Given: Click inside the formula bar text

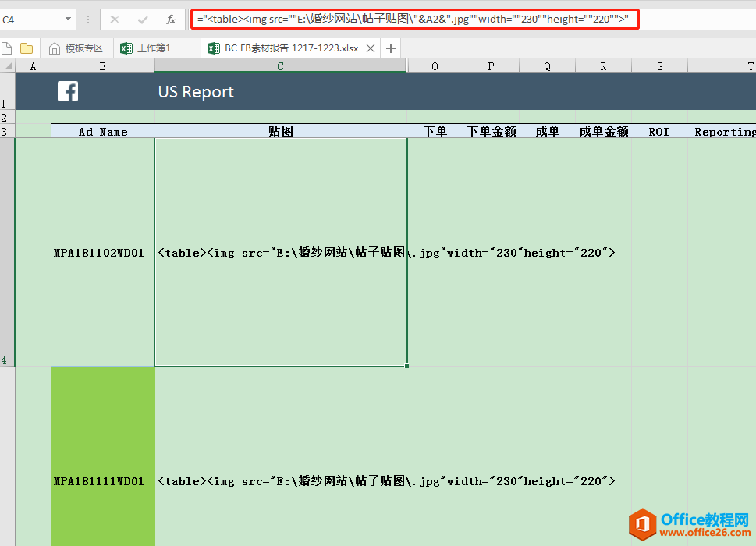Looking at the screenshot, I should click(413, 19).
